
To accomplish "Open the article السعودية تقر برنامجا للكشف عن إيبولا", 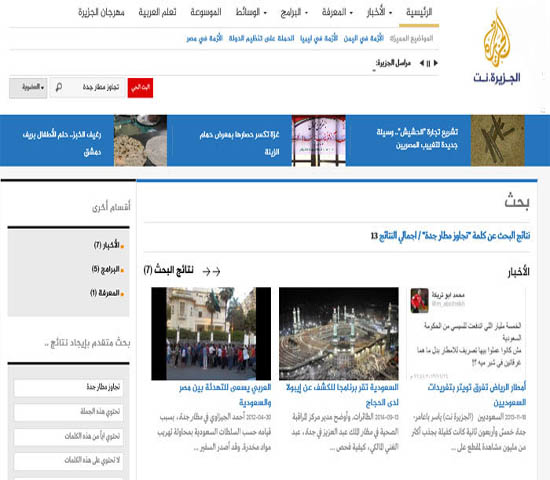I will (x=342, y=395).
